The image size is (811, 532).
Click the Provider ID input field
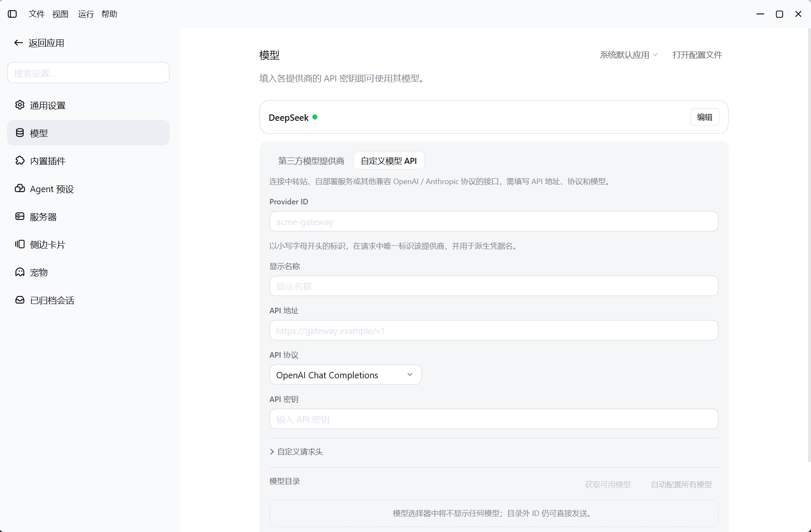tap(494, 221)
